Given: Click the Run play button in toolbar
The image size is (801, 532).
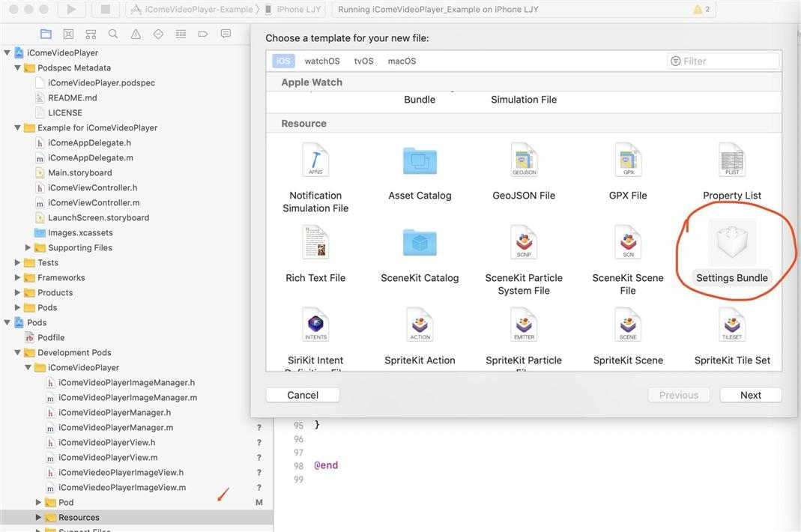Looking at the screenshot, I should (x=71, y=9).
